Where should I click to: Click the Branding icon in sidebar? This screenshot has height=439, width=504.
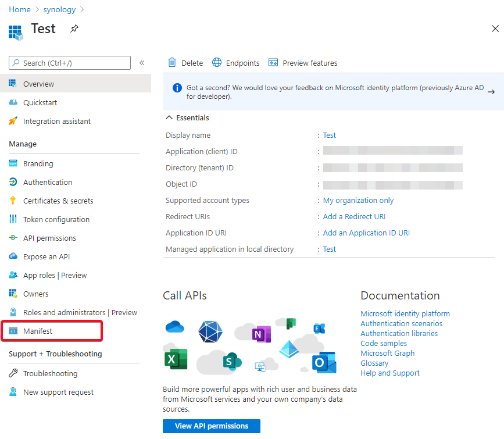pos(13,163)
